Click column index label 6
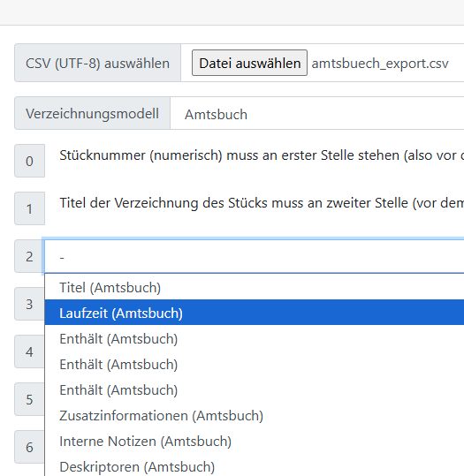This screenshot has width=464, height=476. click(x=29, y=447)
